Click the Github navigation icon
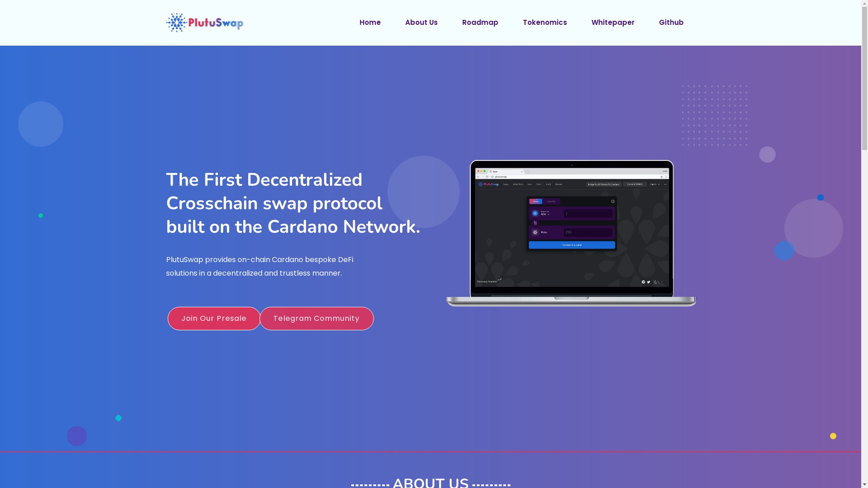The width and height of the screenshot is (868, 488). [x=671, y=23]
